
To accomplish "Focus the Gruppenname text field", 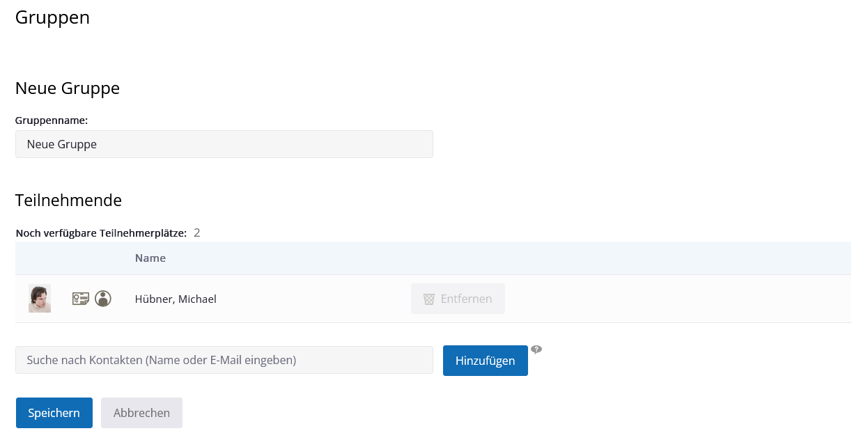I will click(x=224, y=144).
